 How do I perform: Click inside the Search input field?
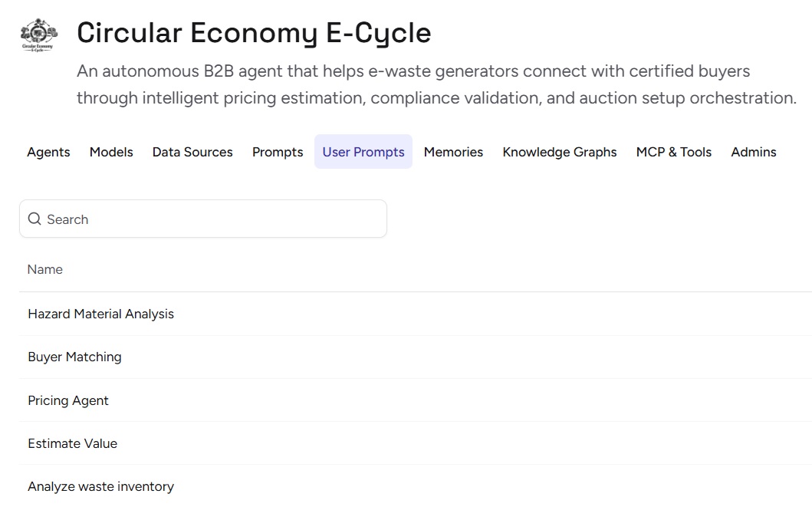click(x=215, y=219)
